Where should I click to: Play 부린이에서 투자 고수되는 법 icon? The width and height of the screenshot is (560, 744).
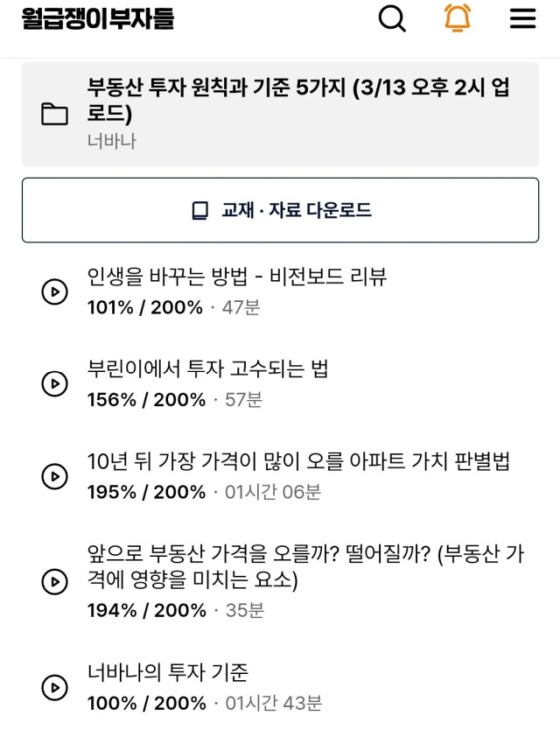(54, 384)
